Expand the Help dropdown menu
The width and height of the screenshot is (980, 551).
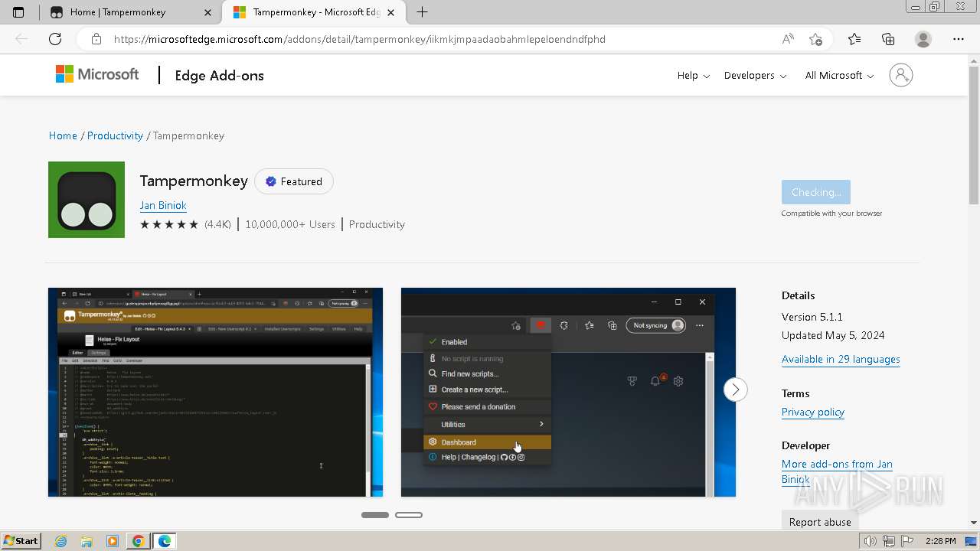[x=694, y=75]
